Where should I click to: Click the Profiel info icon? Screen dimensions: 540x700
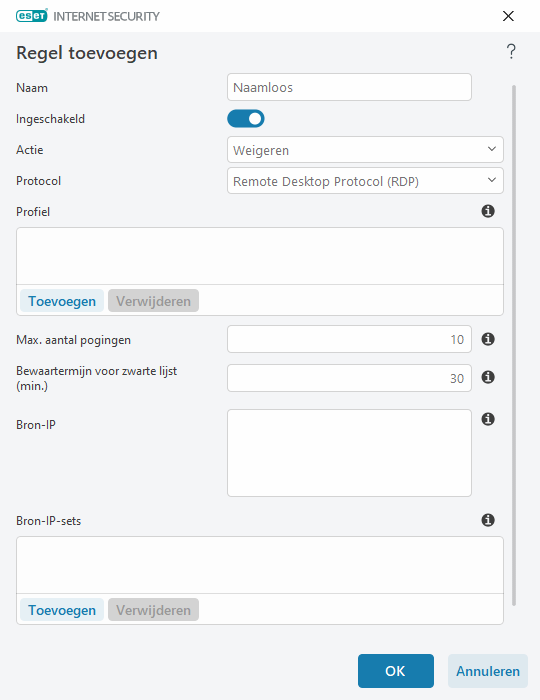tap(488, 211)
